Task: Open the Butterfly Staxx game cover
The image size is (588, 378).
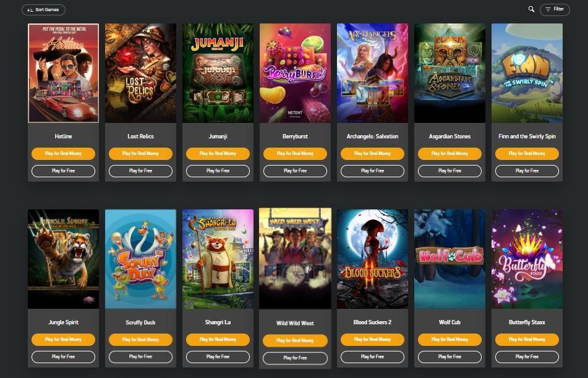Action: coord(527,259)
